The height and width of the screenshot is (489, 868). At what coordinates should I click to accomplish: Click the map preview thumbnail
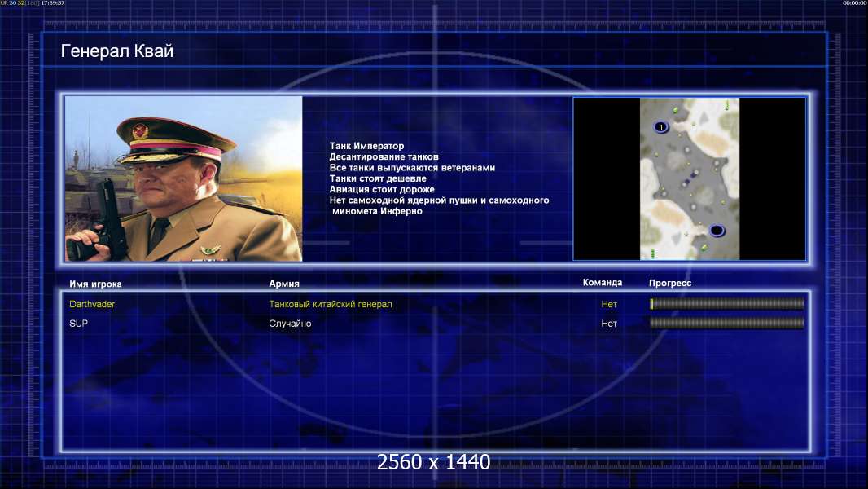coord(689,178)
